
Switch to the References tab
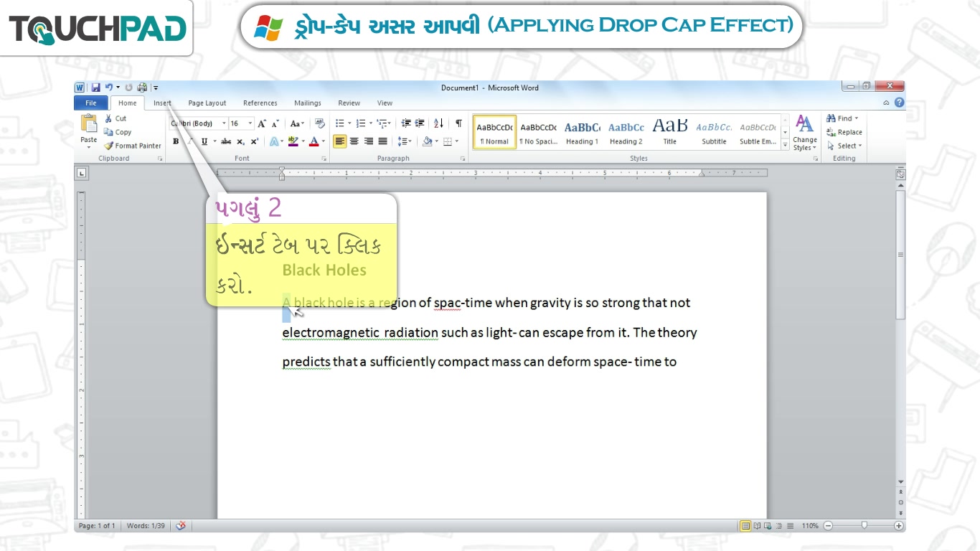pyautogui.click(x=260, y=103)
